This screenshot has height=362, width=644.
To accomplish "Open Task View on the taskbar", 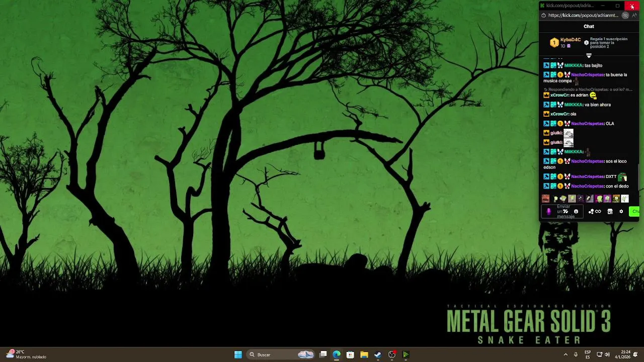I will 323,354.
